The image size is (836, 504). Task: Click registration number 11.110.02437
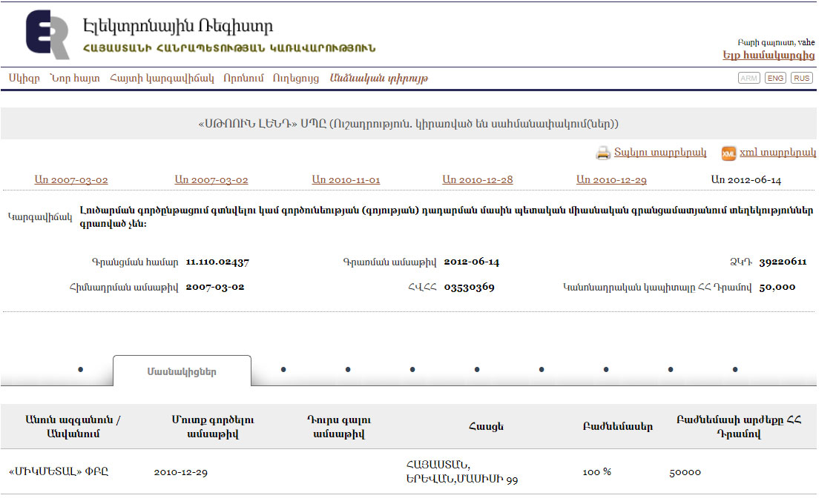pos(217,262)
